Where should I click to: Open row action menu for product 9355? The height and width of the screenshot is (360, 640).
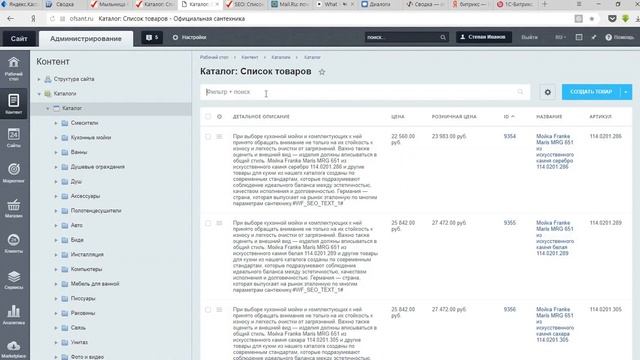(219, 223)
